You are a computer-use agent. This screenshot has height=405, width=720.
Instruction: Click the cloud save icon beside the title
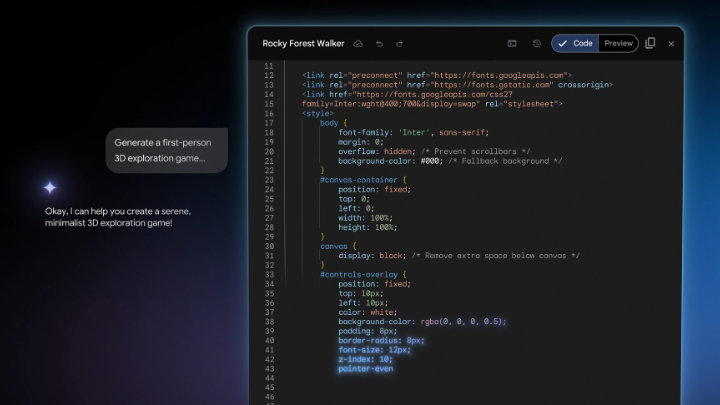pyautogui.click(x=359, y=44)
